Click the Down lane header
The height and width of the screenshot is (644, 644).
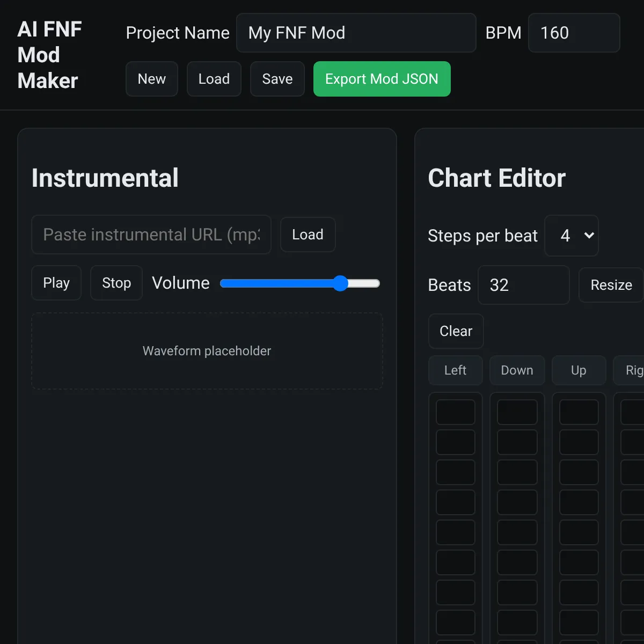(517, 370)
